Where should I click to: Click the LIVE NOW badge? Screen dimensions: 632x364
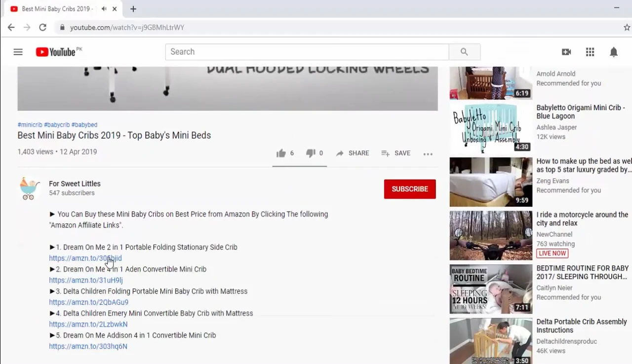click(553, 254)
